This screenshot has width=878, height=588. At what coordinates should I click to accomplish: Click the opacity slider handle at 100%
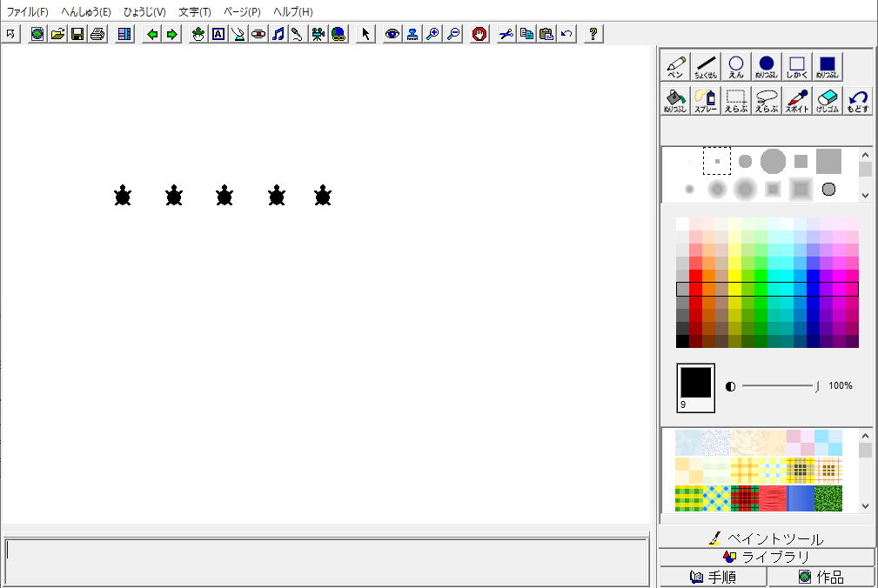click(817, 386)
